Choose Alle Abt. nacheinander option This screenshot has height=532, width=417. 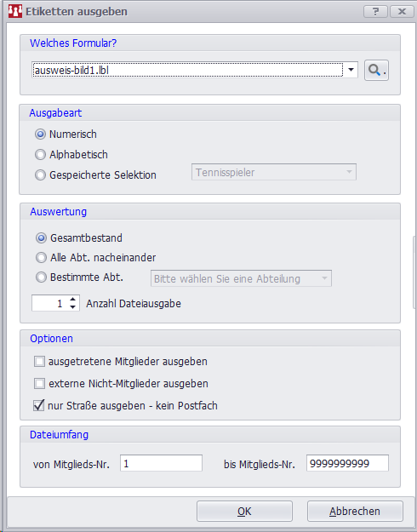pyautogui.click(x=41, y=258)
